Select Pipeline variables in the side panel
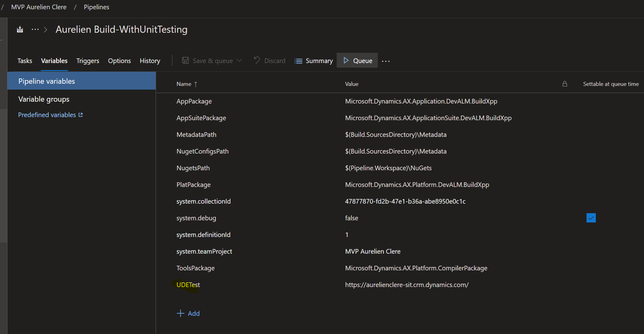This screenshot has height=334, width=644. (82, 81)
